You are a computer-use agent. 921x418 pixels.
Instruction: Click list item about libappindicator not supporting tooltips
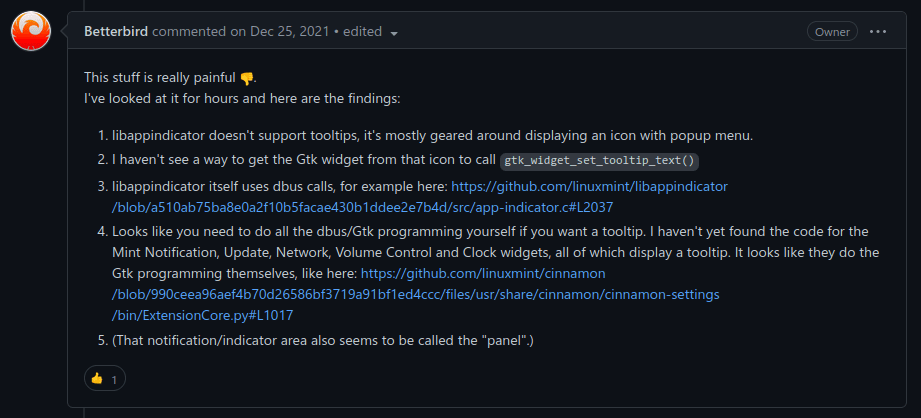click(x=432, y=134)
